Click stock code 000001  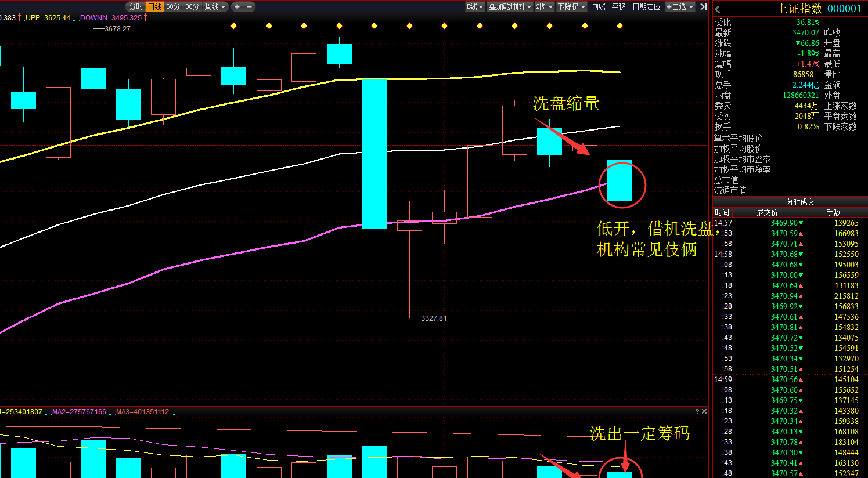click(x=844, y=9)
